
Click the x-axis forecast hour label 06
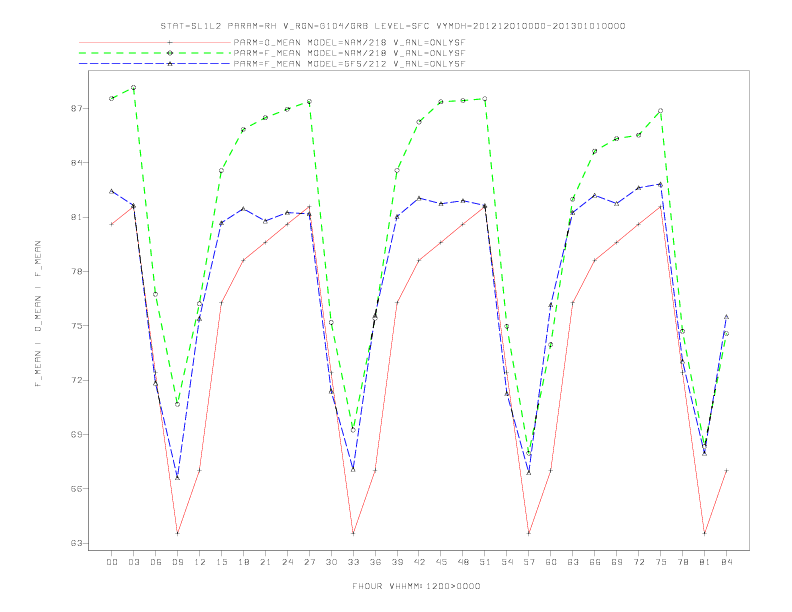pyautogui.click(x=156, y=562)
